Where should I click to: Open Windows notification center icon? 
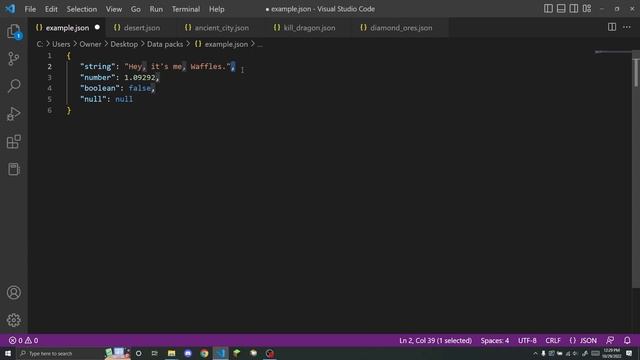[629, 353]
